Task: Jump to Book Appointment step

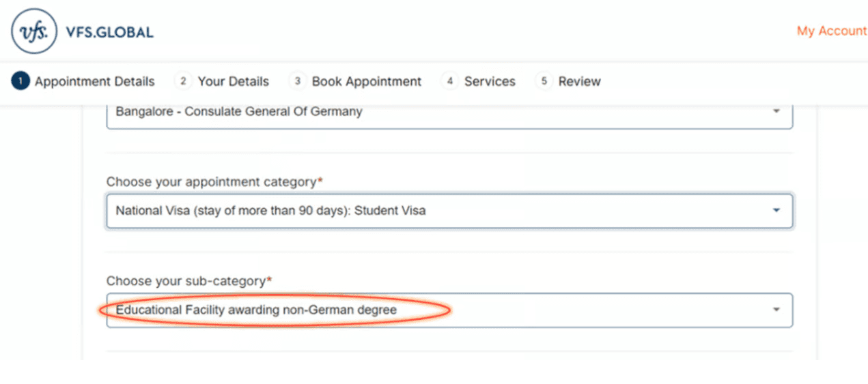Action: point(367,82)
